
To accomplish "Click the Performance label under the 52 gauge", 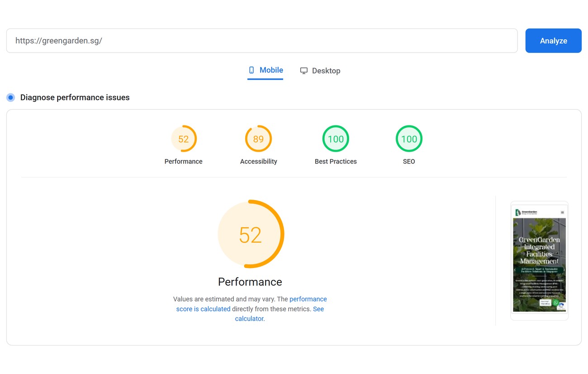I will [184, 162].
